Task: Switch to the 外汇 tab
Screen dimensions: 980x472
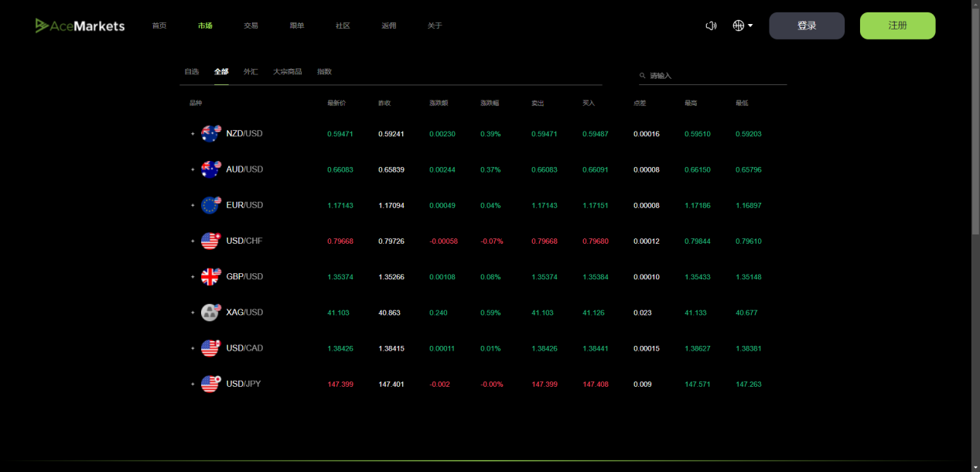Action: pyautogui.click(x=249, y=71)
